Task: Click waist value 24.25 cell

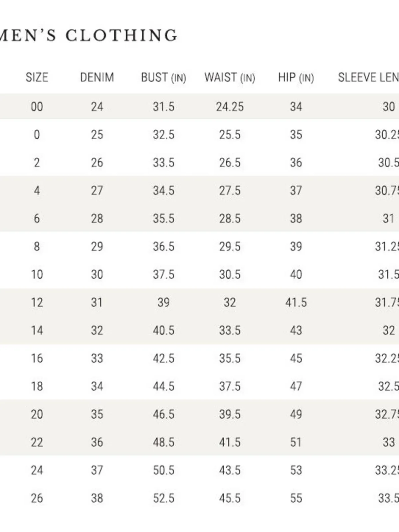Action: point(230,107)
